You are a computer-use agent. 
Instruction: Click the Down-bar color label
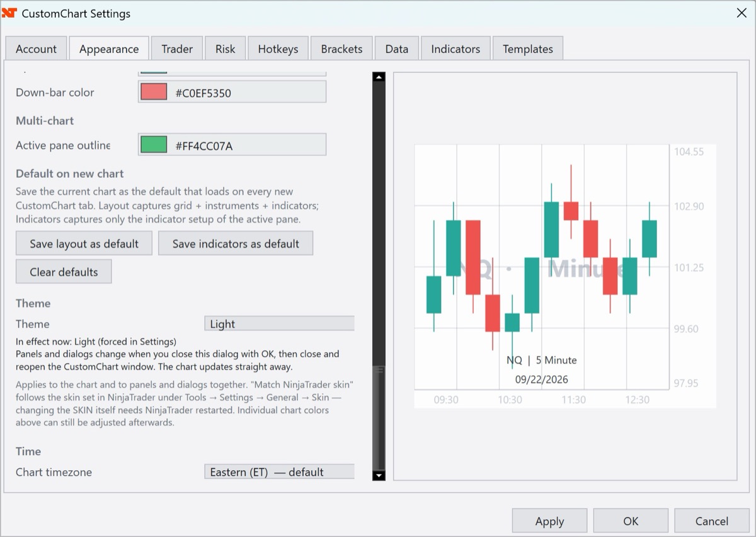coord(55,92)
